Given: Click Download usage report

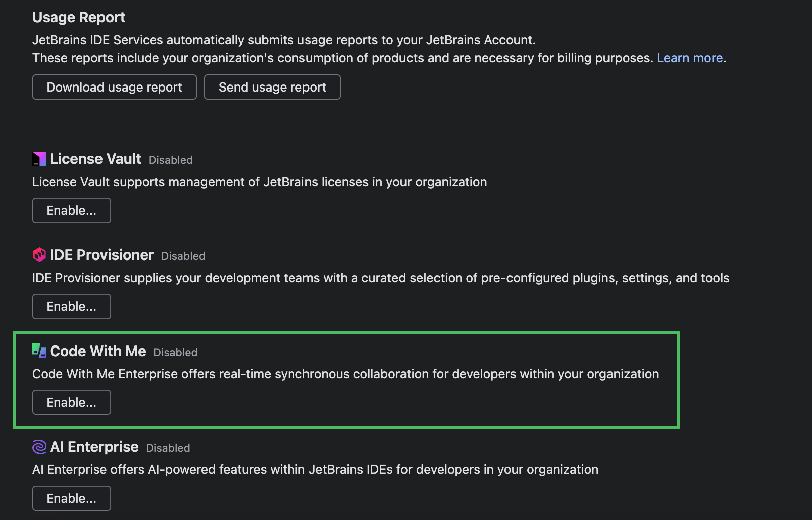Looking at the screenshot, I should 114,86.
